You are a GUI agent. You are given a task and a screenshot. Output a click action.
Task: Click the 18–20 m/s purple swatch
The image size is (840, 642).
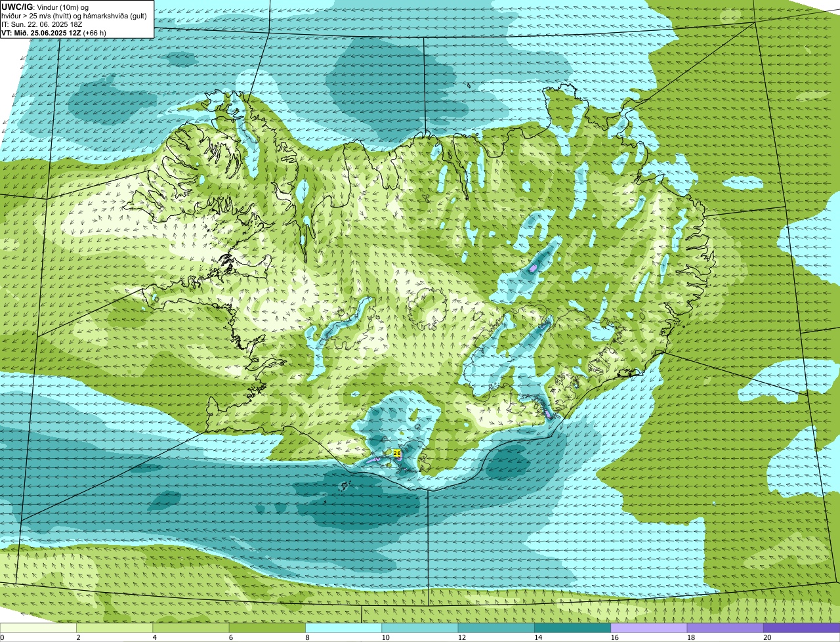[x=725, y=628]
